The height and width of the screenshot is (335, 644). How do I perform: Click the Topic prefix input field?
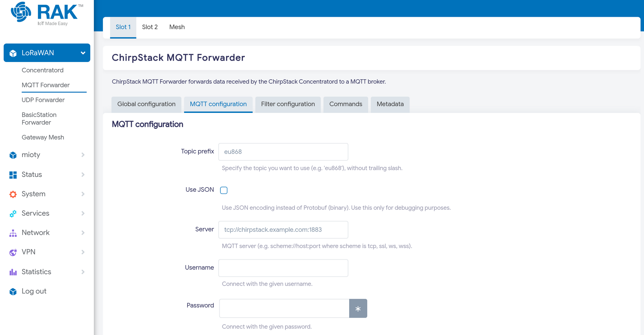point(283,152)
